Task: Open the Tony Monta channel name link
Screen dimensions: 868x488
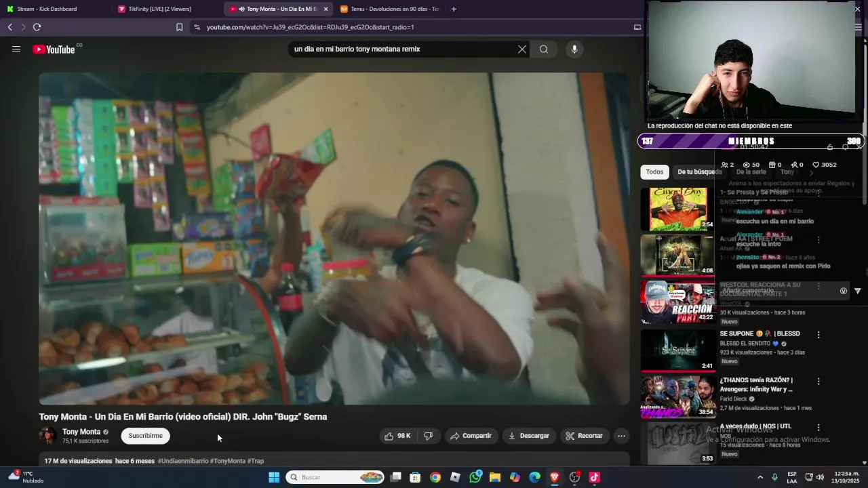Action: point(81,432)
